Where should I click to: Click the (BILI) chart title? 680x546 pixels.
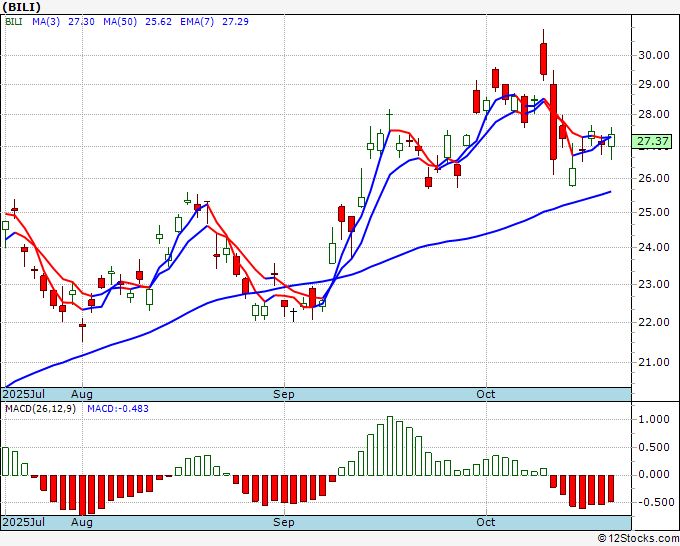click(x=22, y=7)
